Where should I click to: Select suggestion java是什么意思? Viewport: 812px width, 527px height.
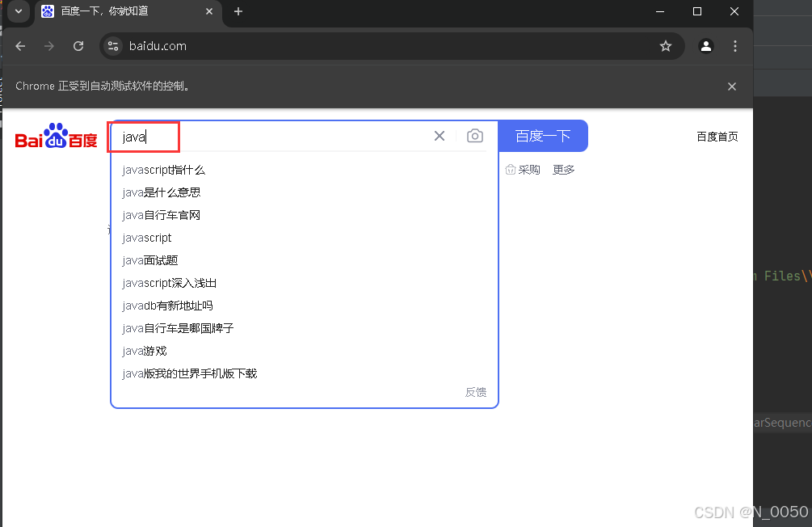coord(304,192)
